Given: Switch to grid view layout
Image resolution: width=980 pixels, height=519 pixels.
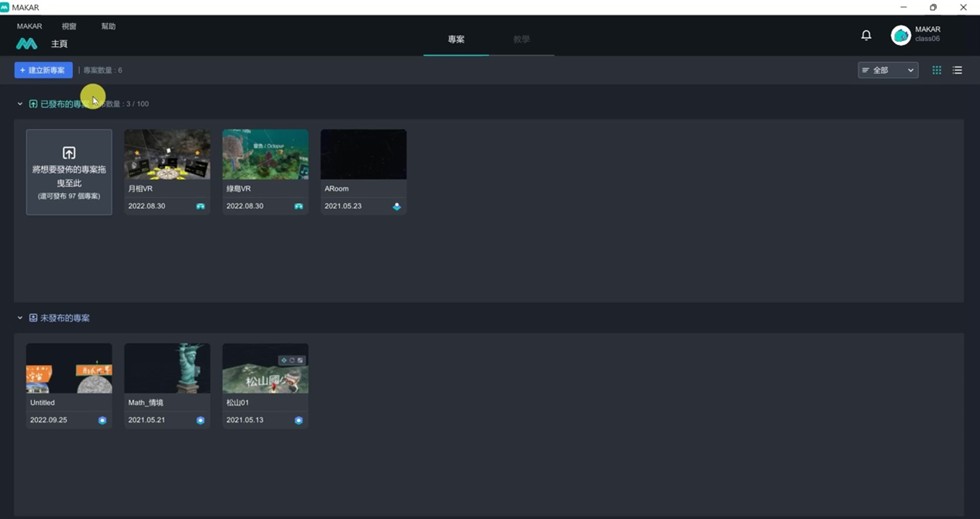Looking at the screenshot, I should [x=937, y=70].
